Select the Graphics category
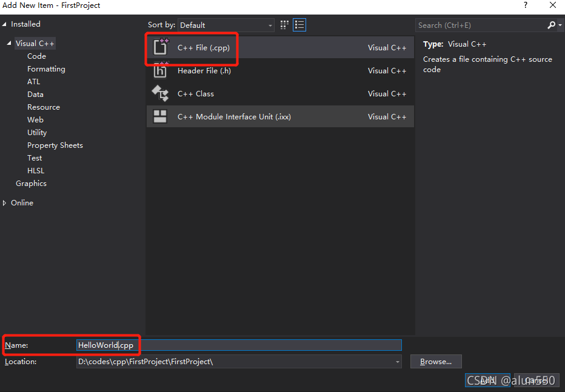 coord(31,183)
